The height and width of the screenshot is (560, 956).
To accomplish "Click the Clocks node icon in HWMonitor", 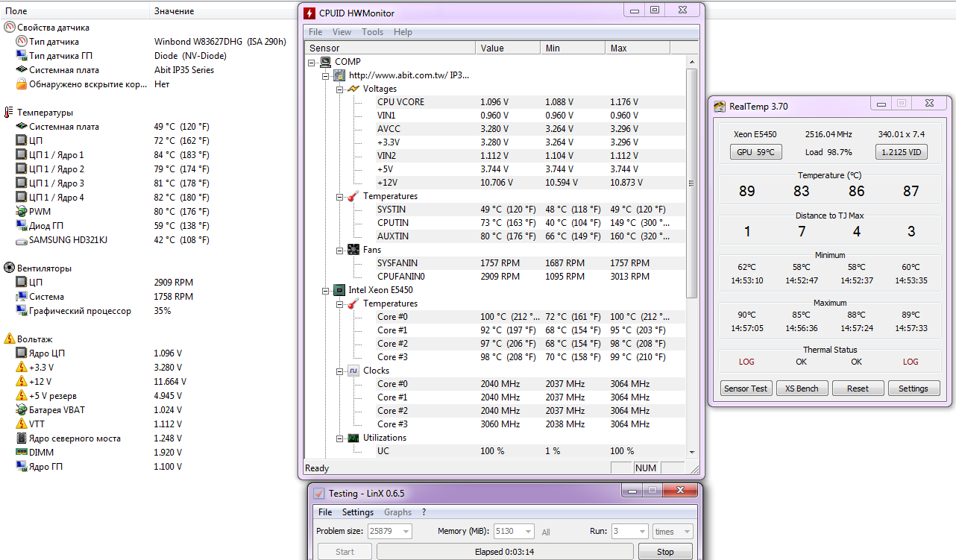I will pos(353,371).
